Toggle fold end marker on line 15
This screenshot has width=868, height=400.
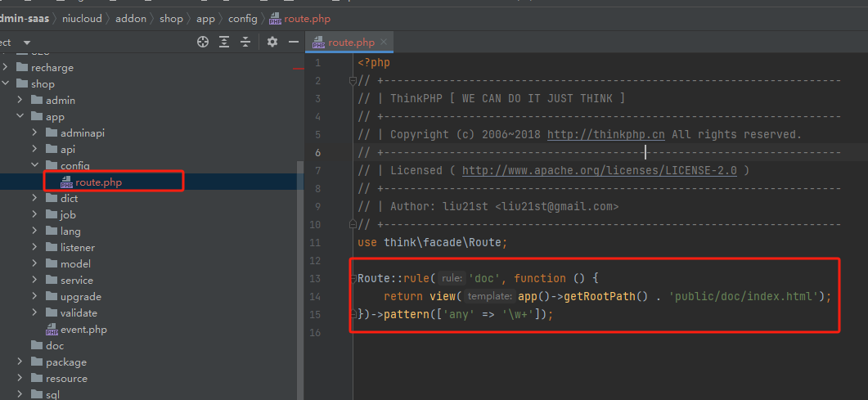(x=353, y=314)
